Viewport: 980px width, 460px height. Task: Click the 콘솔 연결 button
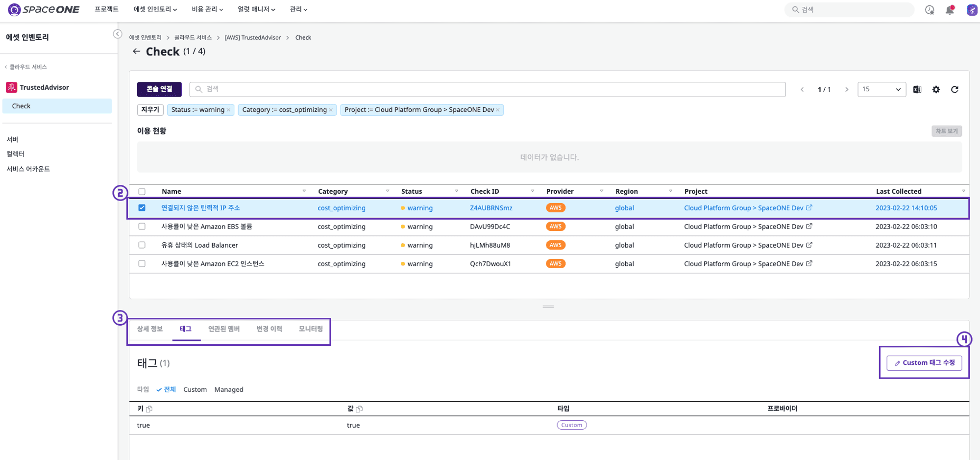[159, 89]
